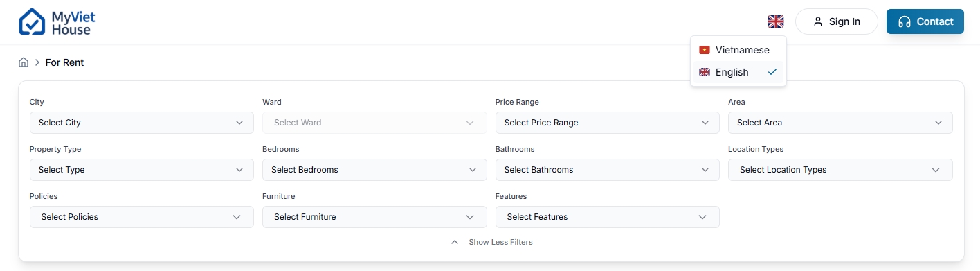
Task: Open the UK flag language selector
Action: coord(775,21)
